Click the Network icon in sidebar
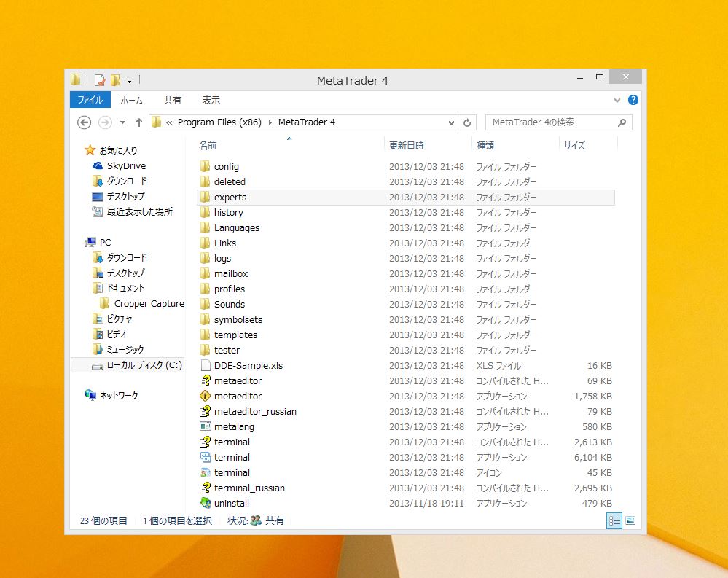728x578 pixels. pyautogui.click(x=90, y=395)
